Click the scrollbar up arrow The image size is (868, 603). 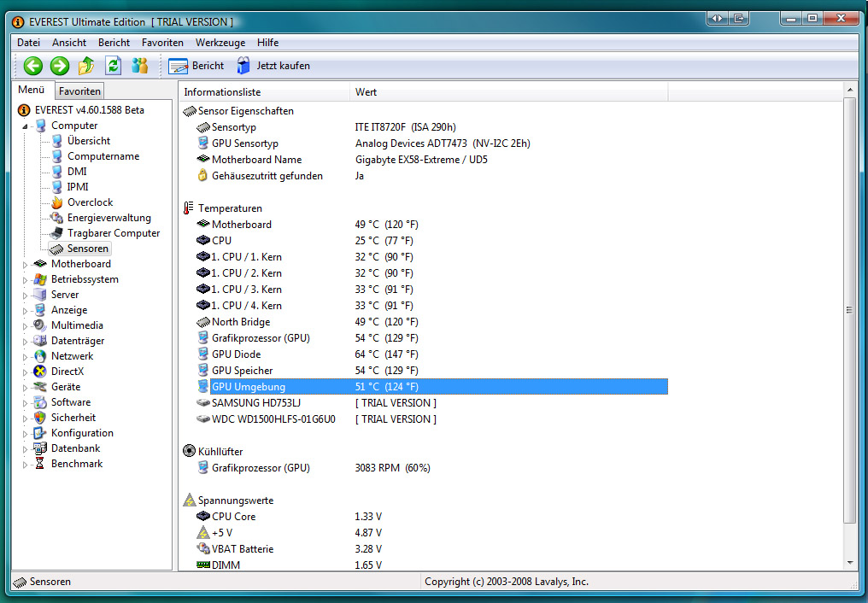[850, 90]
